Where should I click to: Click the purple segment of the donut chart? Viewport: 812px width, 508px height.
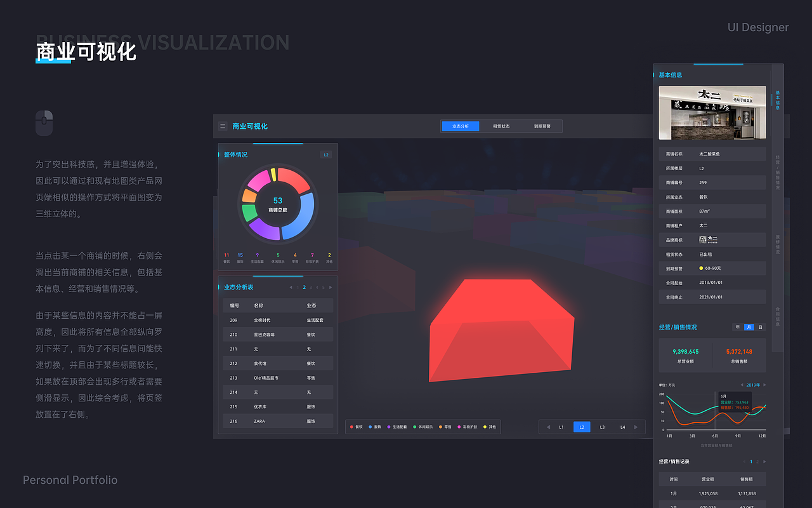pos(263,230)
